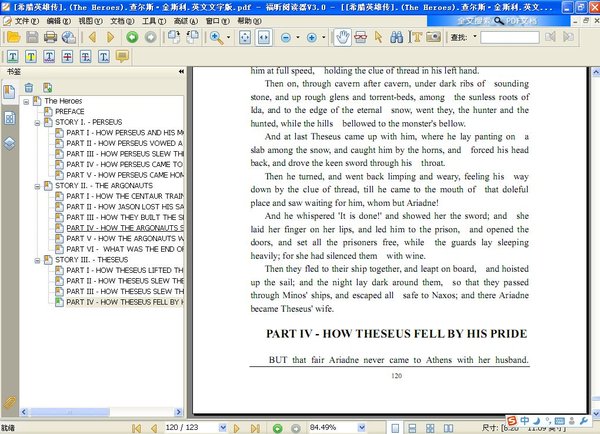Open the Pages thumbnail panel icon
Image resolution: width=600 pixels, height=434 pixels.
point(9,118)
